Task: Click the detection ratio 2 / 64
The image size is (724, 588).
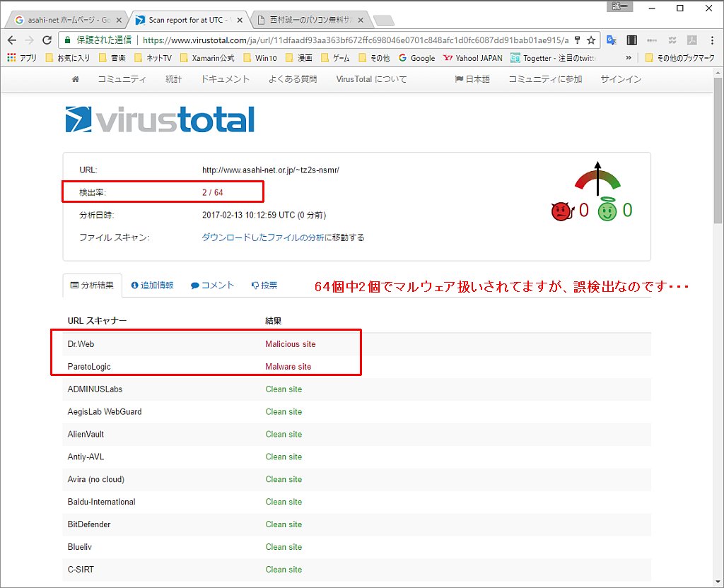Action: [212, 192]
